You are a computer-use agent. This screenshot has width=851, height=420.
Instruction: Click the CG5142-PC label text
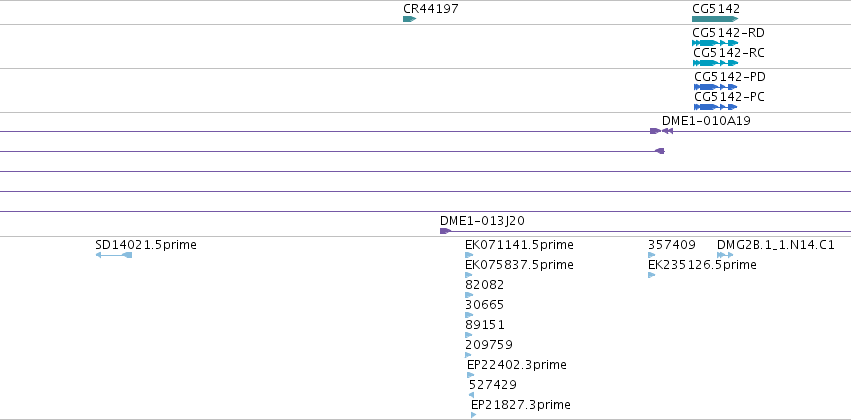point(729,97)
